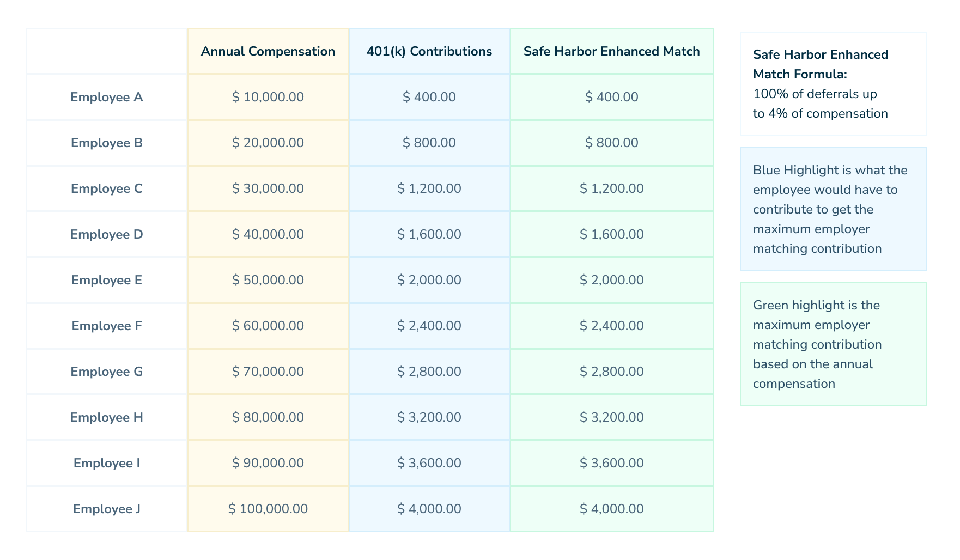Viewport: 960px width, 560px height.
Task: Select the Blue Highlight explanation box
Action: pos(833,209)
